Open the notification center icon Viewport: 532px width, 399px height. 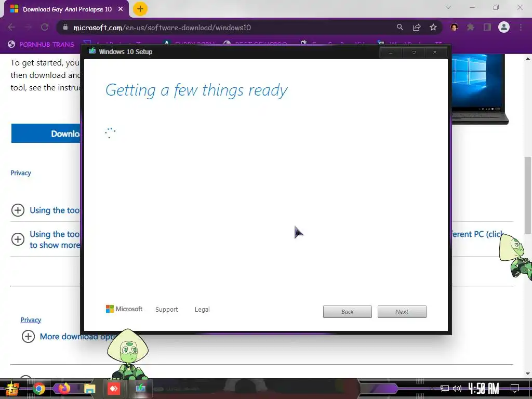(515, 389)
